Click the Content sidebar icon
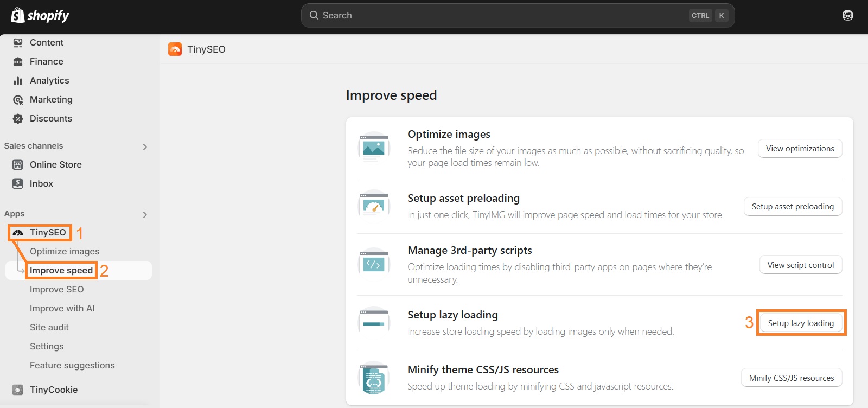Screen dimensions: 868x408 (18, 42)
